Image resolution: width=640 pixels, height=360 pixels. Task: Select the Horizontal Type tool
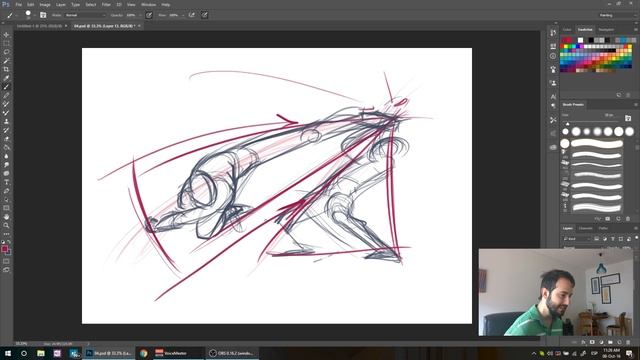coord(6,182)
